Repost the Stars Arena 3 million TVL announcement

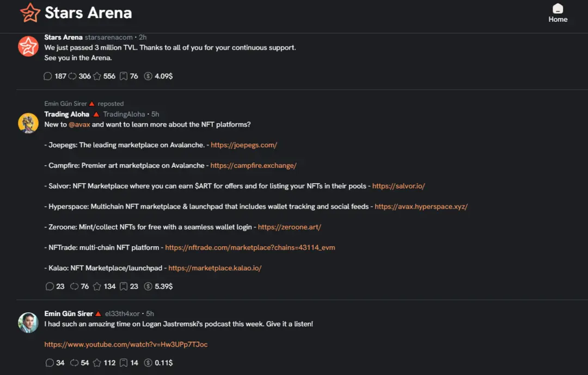point(71,76)
